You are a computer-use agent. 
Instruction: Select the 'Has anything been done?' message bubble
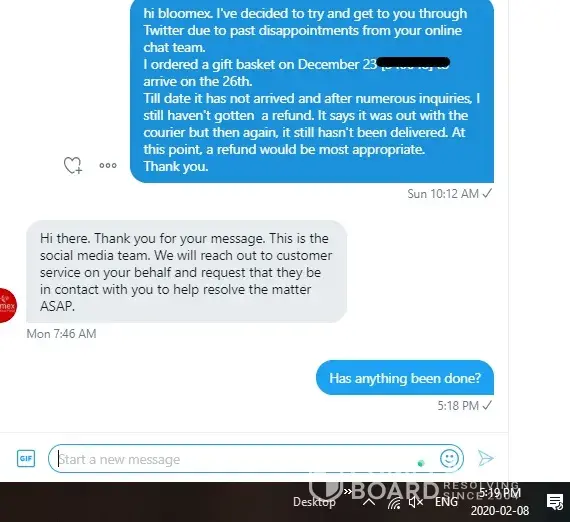point(405,378)
